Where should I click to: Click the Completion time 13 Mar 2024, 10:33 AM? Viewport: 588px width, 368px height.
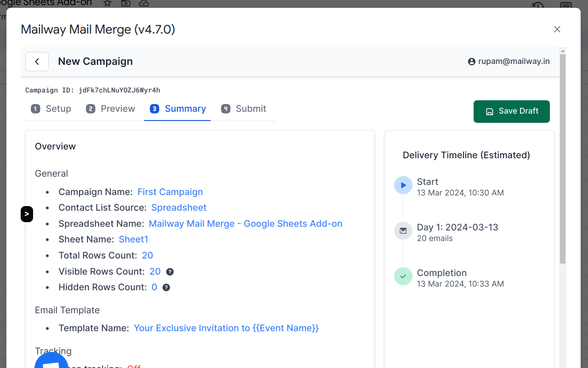pos(460,284)
